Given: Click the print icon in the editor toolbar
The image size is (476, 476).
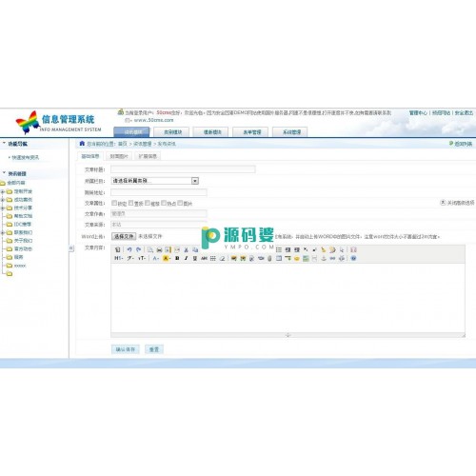Looking at the screenshot, I should click(x=159, y=249).
